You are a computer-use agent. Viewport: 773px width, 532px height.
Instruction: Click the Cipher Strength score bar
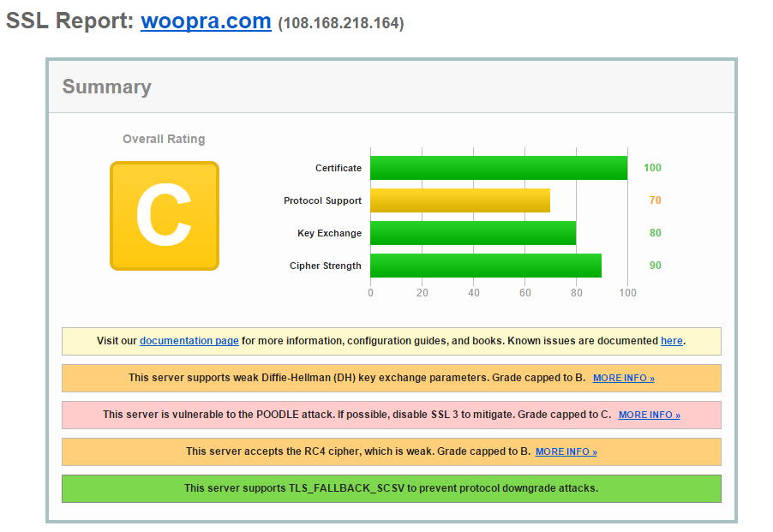485,266
